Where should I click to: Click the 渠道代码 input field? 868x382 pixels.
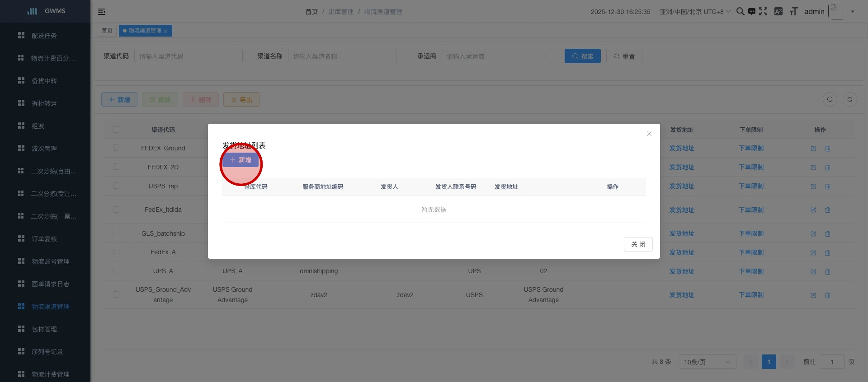point(189,56)
